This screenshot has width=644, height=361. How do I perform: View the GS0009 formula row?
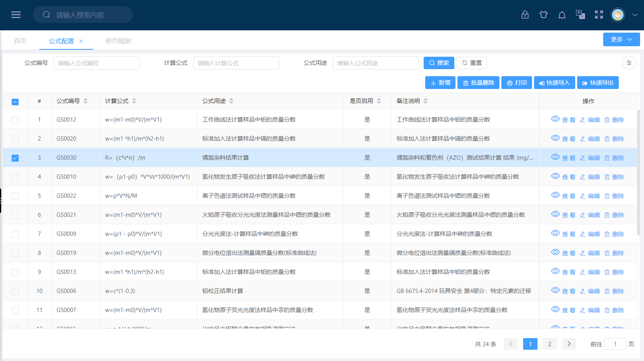pos(563,234)
